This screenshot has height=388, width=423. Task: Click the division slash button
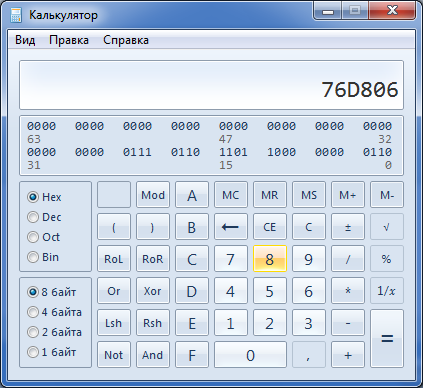click(x=348, y=259)
